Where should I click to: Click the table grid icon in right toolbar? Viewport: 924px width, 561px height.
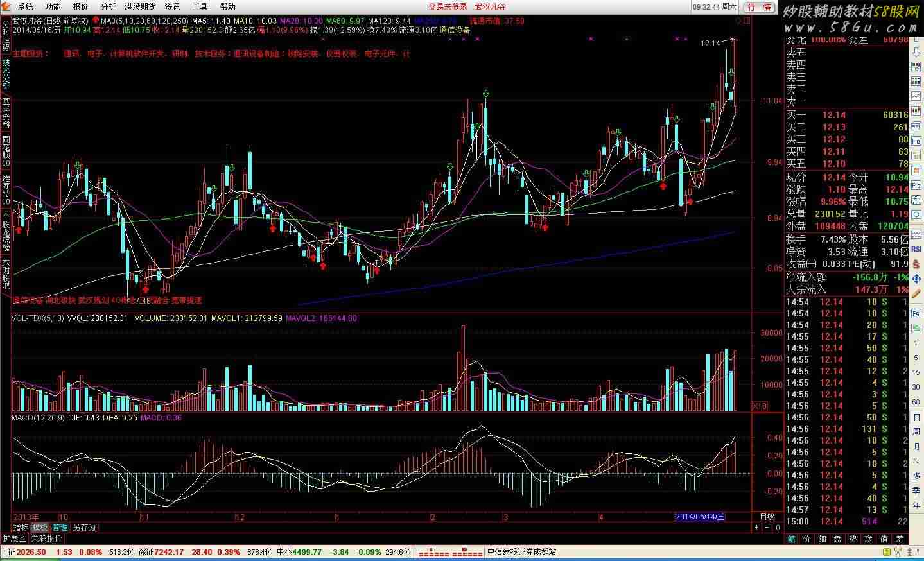coord(916,81)
